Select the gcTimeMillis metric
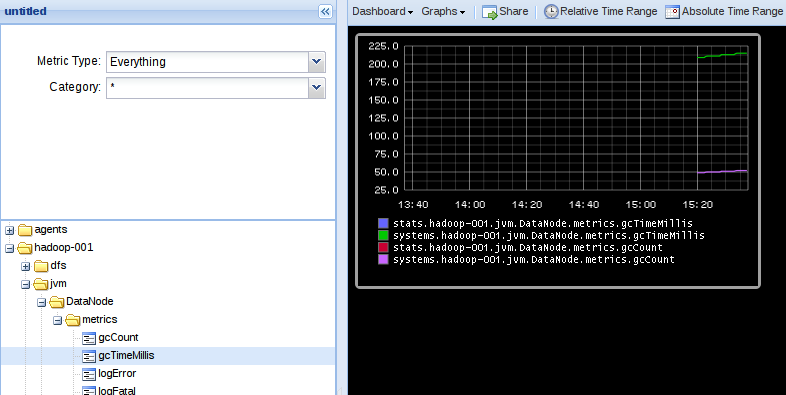Image resolution: width=786 pixels, height=395 pixels. click(x=126, y=356)
